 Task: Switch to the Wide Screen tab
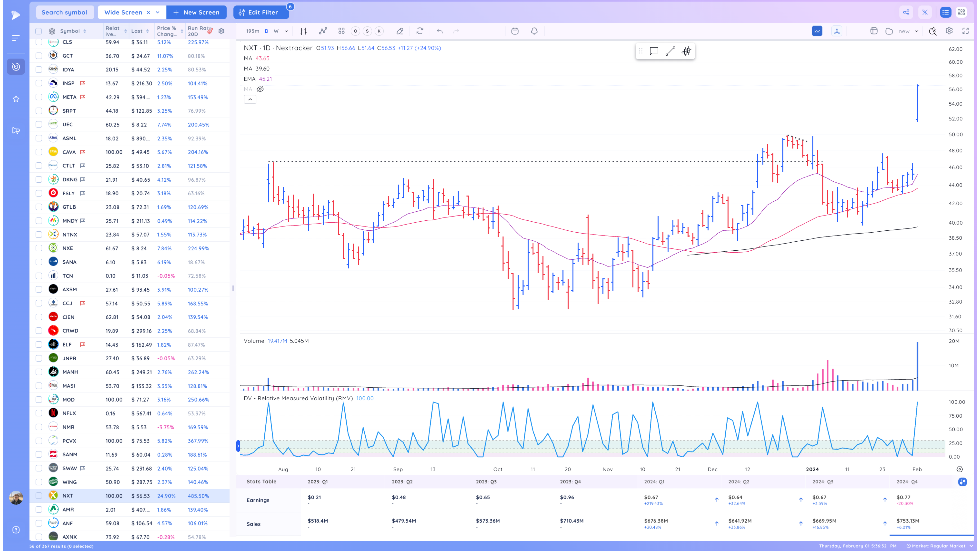click(123, 12)
